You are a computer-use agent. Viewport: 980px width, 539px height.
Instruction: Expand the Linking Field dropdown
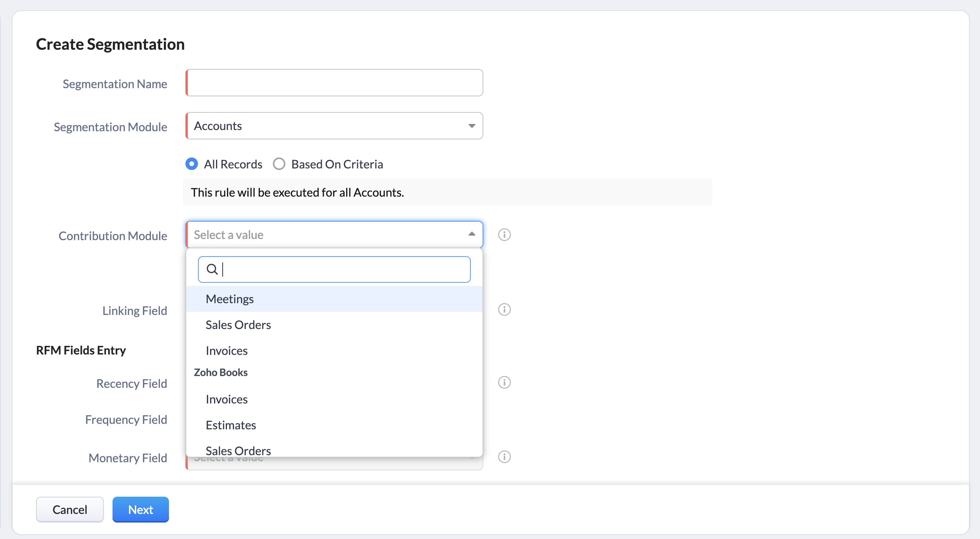334,310
